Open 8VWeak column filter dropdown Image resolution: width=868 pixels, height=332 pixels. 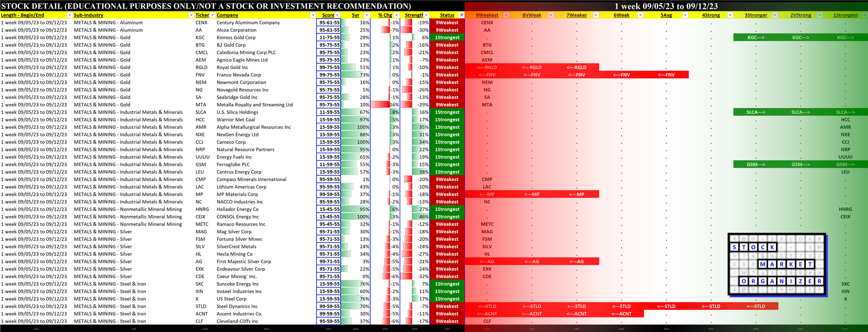point(551,15)
